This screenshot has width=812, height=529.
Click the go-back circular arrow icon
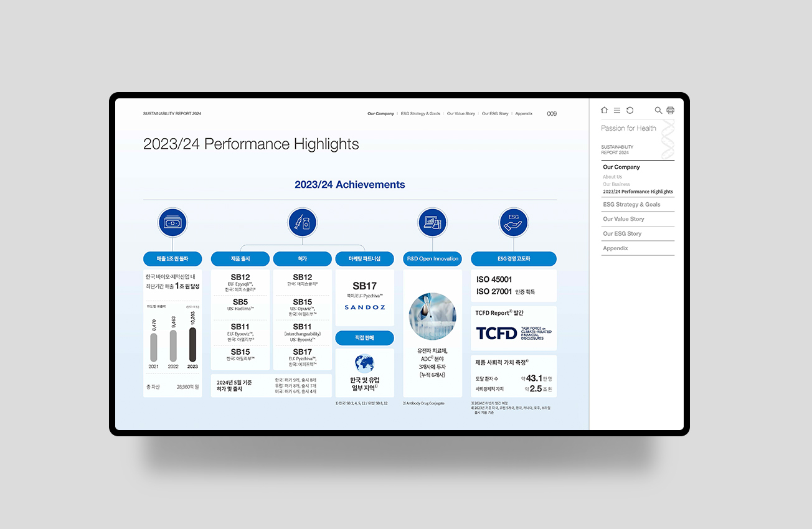[630, 110]
